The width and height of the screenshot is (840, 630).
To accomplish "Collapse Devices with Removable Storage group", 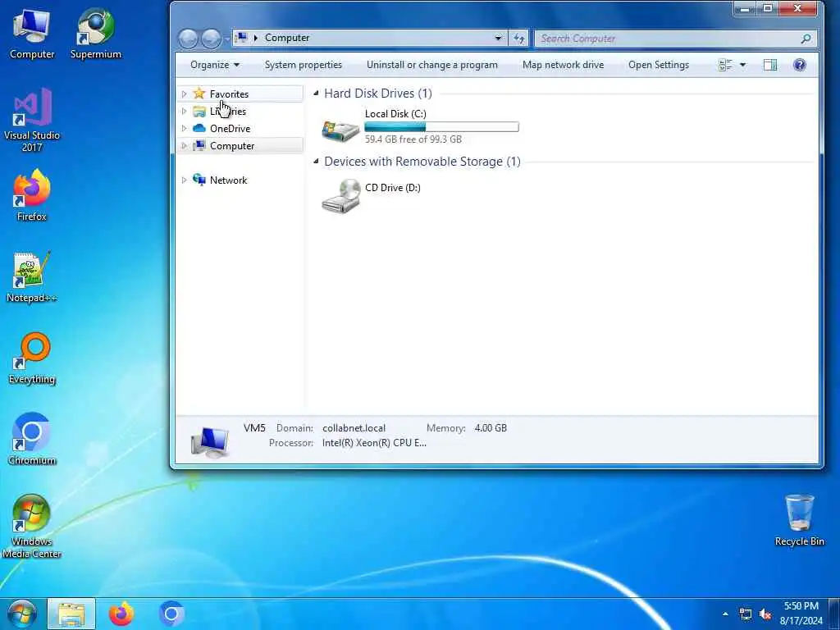I will click(316, 161).
